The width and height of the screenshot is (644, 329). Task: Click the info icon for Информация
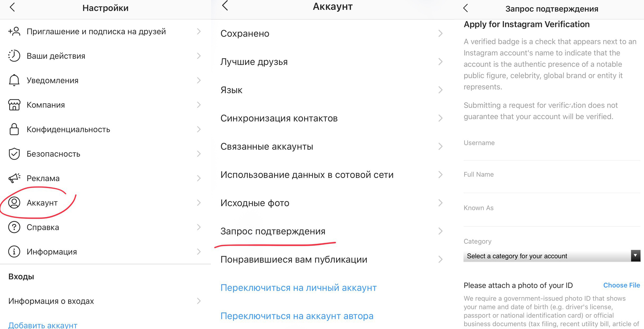14,251
